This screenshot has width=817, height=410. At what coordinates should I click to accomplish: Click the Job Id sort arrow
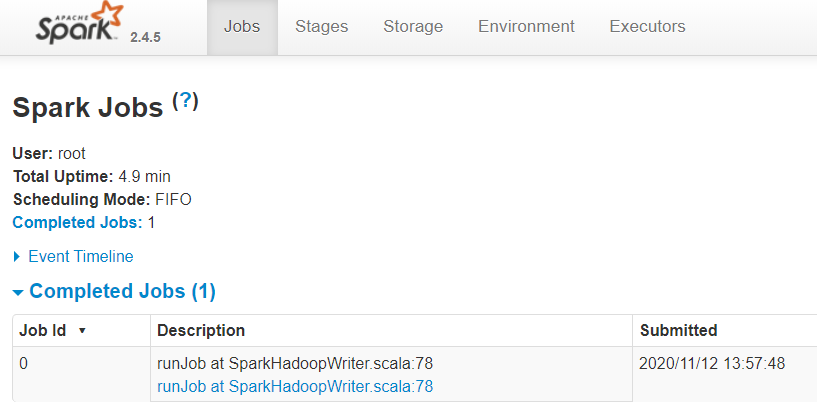tap(82, 331)
